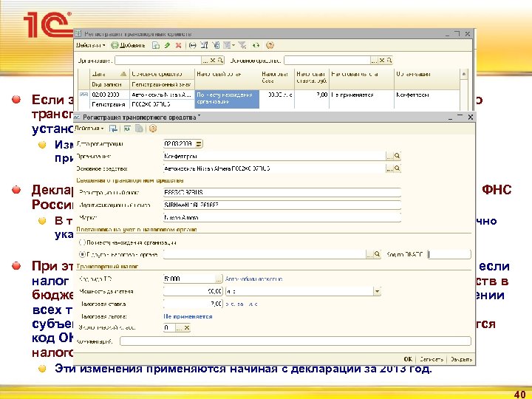Click the ellipsis button of the tax authority field
The height and width of the screenshot is (399, 532).
(369, 254)
